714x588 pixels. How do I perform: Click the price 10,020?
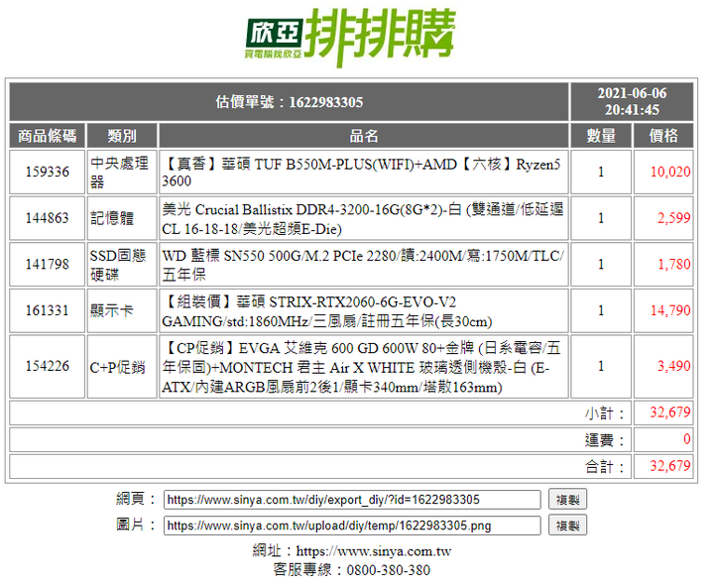(670, 173)
